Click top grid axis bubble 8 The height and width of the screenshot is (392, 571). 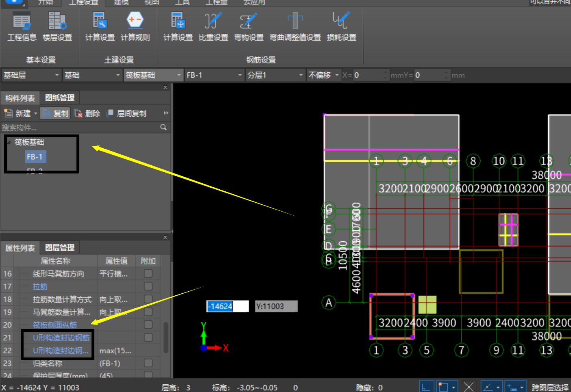[473, 161]
